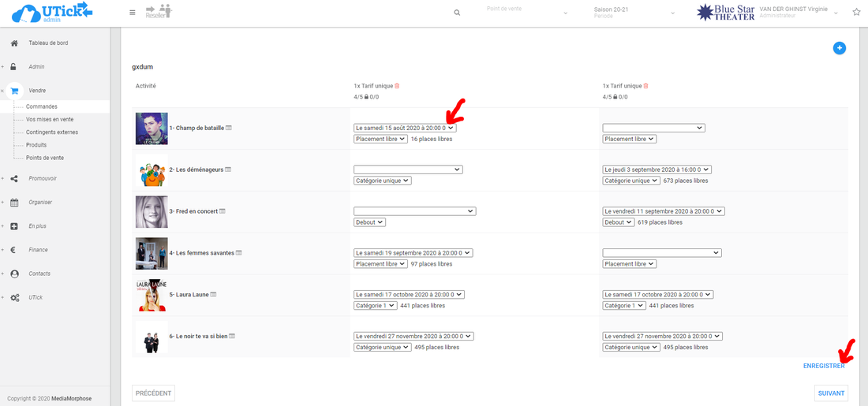Click the Les femmes savantes thumbnail
Screen dimensions: 868x406
tap(151, 253)
